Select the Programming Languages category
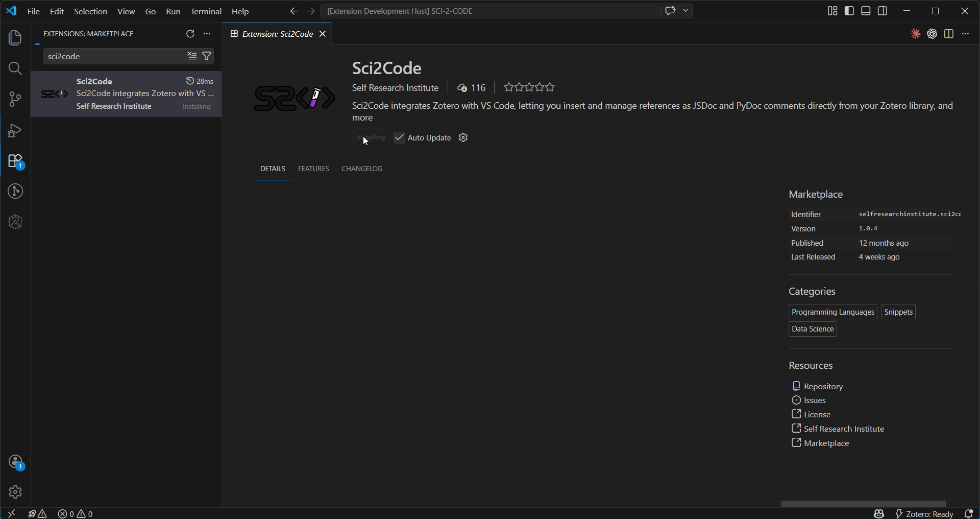980x519 pixels. [x=833, y=312]
